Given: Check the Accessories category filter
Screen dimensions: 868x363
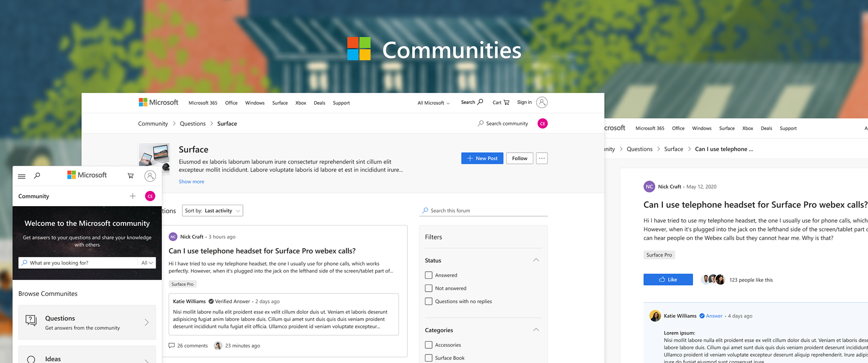Looking at the screenshot, I should pos(429,345).
